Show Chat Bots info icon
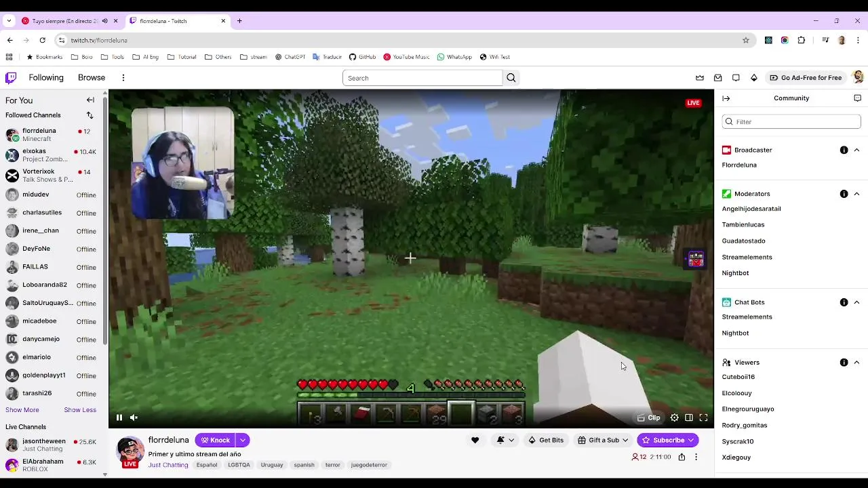Viewport: 868px width, 488px height. (x=844, y=302)
